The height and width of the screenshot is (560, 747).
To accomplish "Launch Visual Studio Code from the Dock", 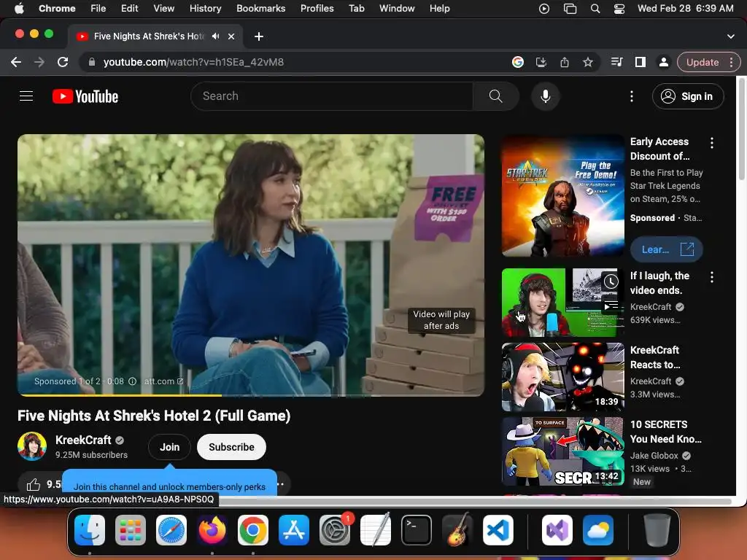I will pos(498,530).
